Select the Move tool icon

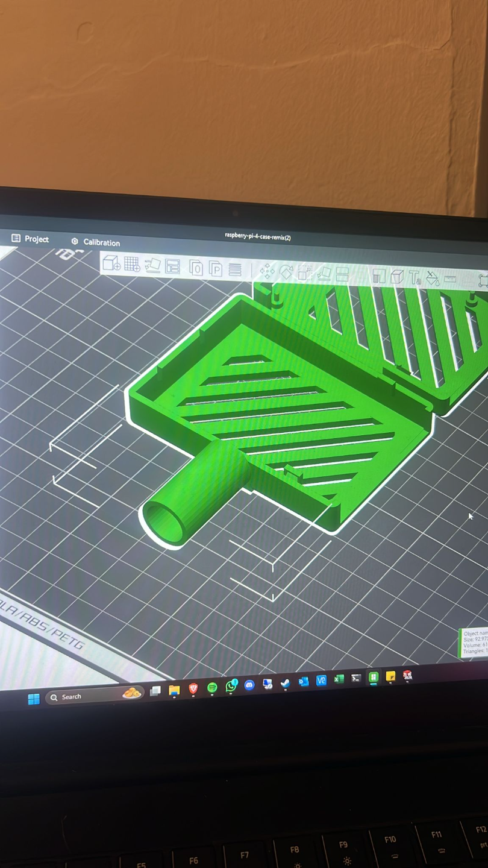click(267, 271)
